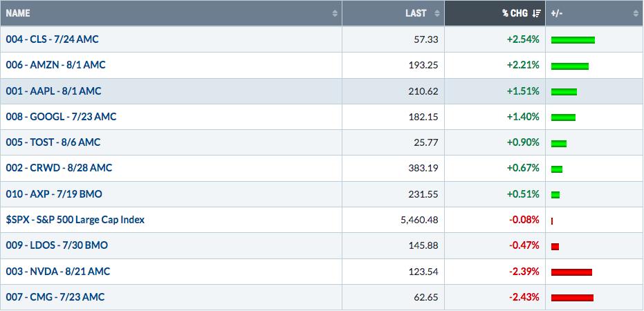The image size is (644, 311).
Task: Select the 001 - AAPL - 8/1 AMC row
Action: tap(322, 91)
